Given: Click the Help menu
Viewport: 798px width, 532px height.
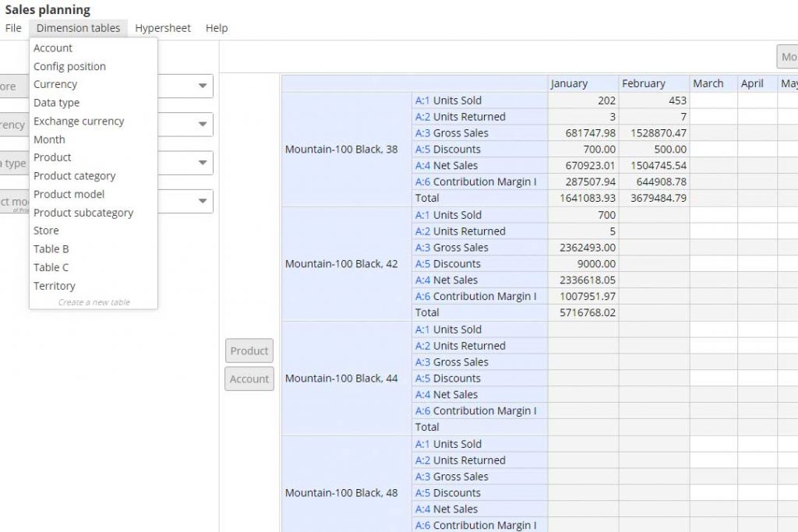Looking at the screenshot, I should (x=217, y=28).
